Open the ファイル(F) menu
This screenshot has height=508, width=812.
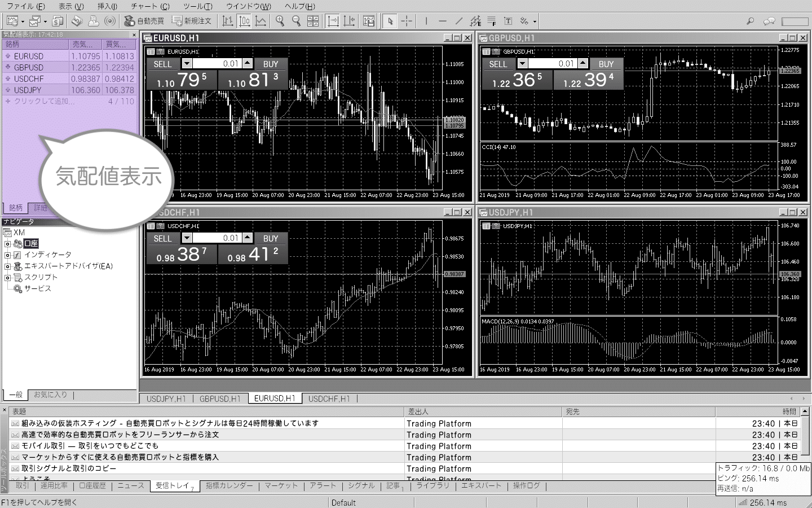pos(26,6)
